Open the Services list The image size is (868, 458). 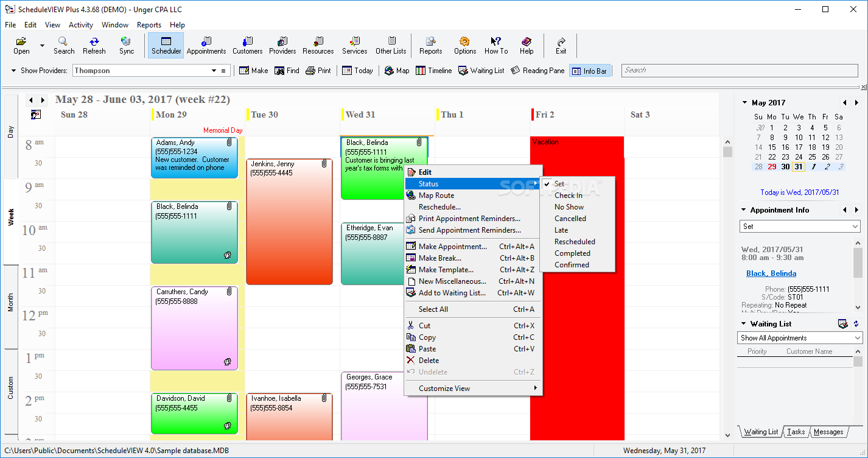pyautogui.click(x=355, y=46)
